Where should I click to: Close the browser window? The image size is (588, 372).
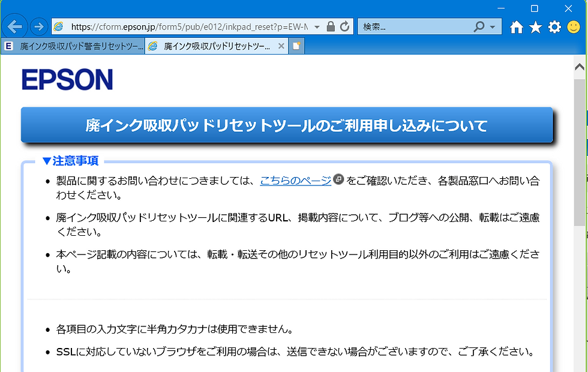point(569,8)
